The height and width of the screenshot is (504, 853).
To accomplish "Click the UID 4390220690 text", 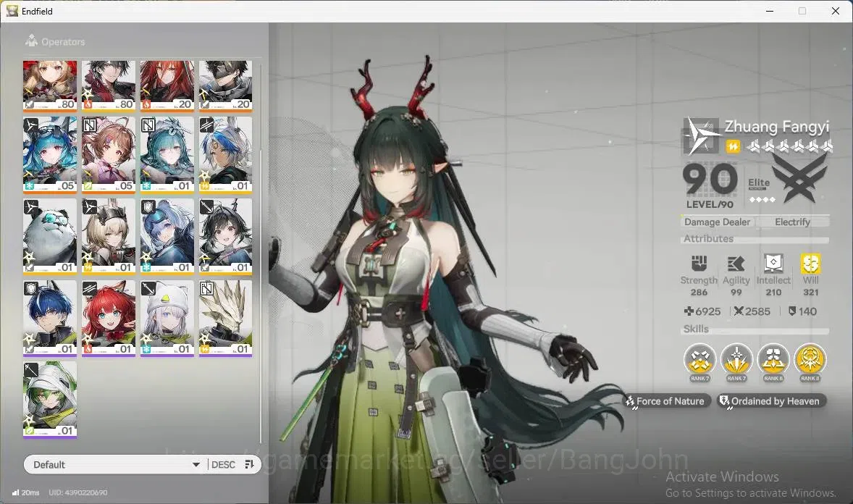I will (x=77, y=492).
